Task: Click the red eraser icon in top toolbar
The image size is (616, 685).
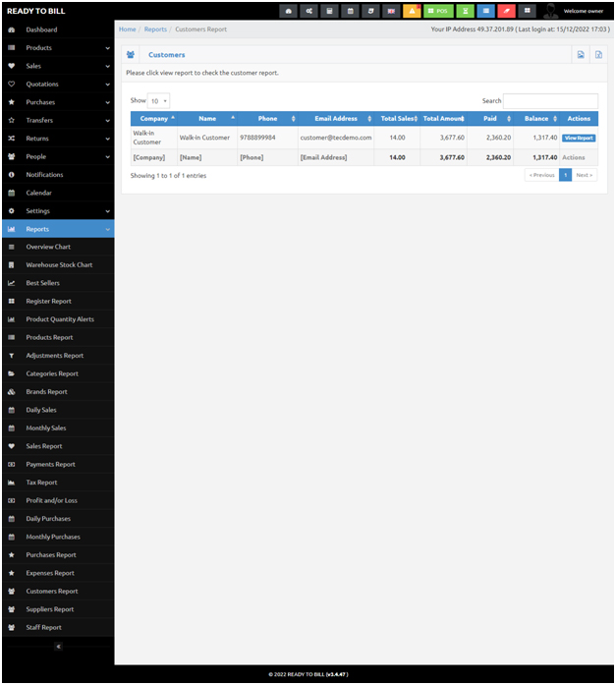Action: (x=506, y=11)
